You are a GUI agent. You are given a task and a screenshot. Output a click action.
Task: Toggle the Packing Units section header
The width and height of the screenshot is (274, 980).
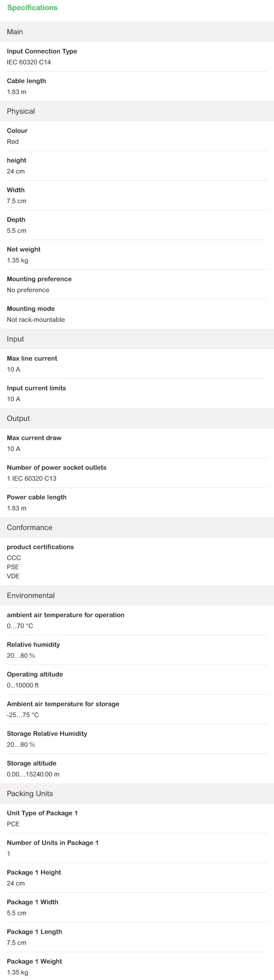click(x=137, y=794)
